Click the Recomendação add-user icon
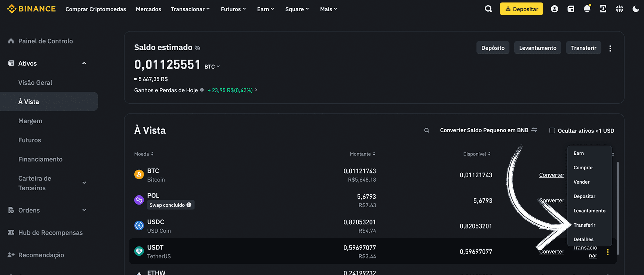Image resolution: width=644 pixels, height=275 pixels. (x=11, y=255)
